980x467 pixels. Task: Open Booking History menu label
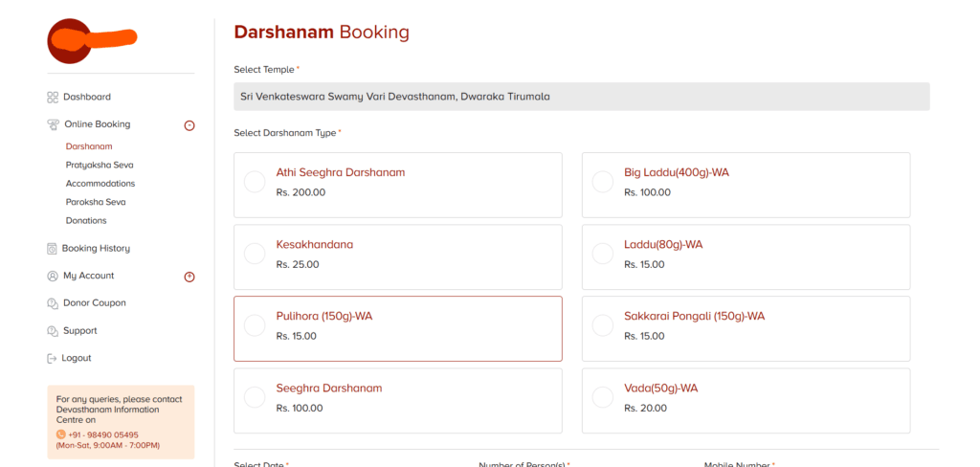(97, 249)
